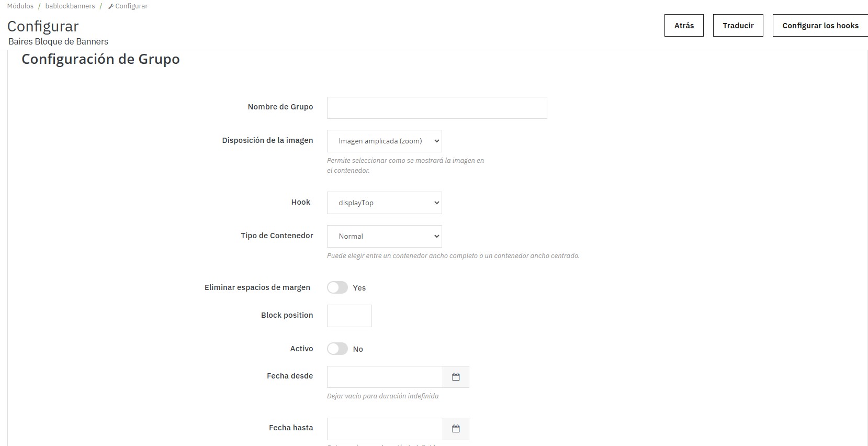The width and height of the screenshot is (868, 446).
Task: Click the Block position field label
Action: [287, 315]
